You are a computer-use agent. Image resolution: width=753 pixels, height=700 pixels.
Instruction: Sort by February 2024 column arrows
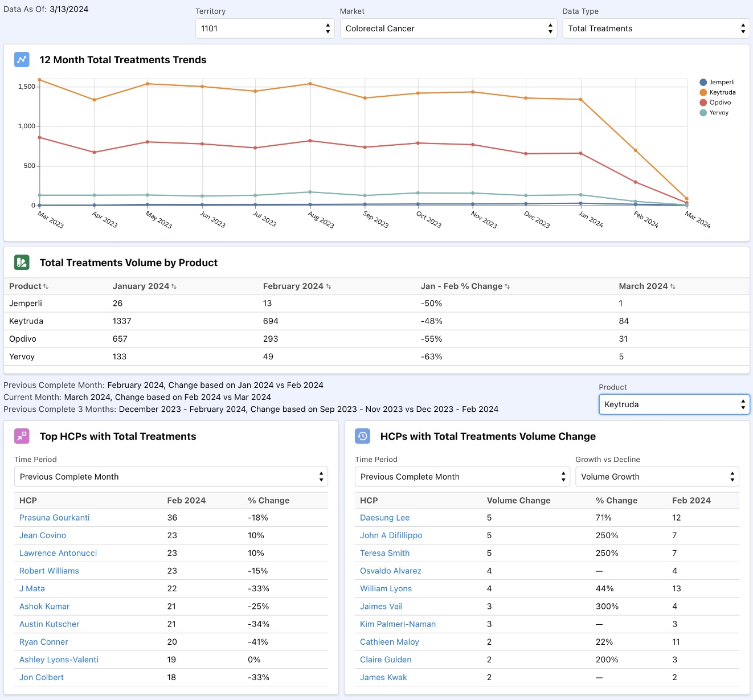(x=329, y=286)
